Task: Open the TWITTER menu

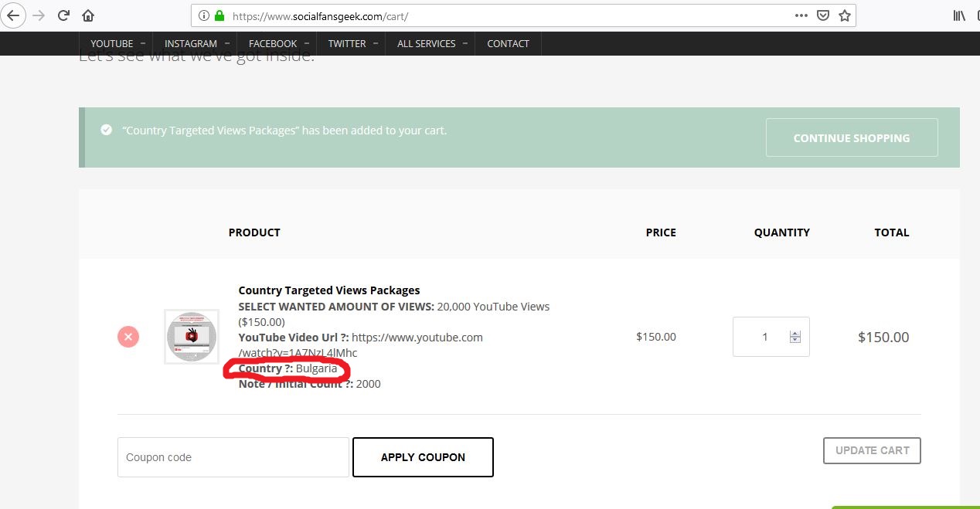Action: point(351,43)
